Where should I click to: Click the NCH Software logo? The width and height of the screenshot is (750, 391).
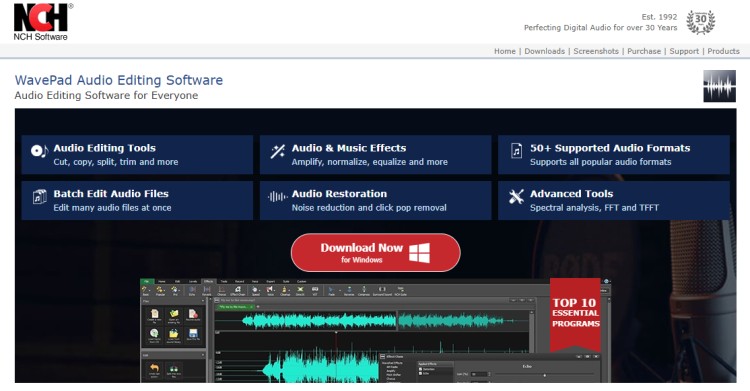click(x=43, y=22)
